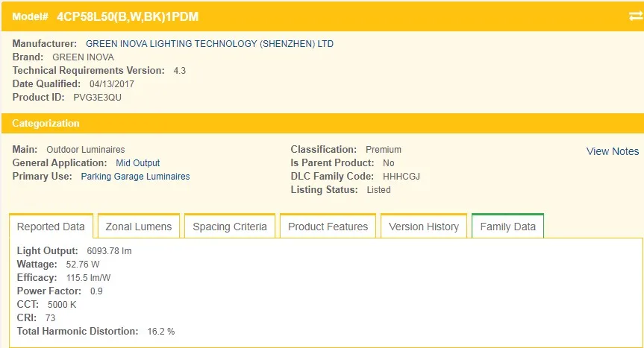Open the Family Data tab
The image size is (644, 348).
coord(507,227)
